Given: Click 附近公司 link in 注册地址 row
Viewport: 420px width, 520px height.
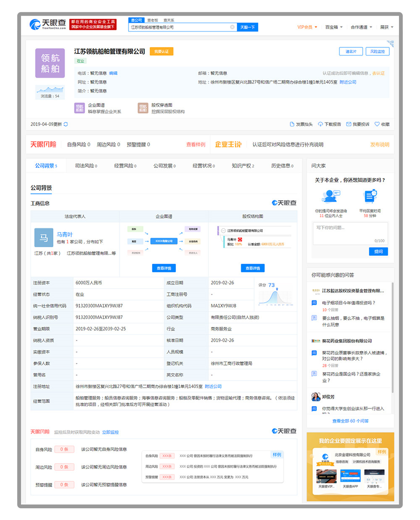Looking at the screenshot, I should click(x=213, y=387).
